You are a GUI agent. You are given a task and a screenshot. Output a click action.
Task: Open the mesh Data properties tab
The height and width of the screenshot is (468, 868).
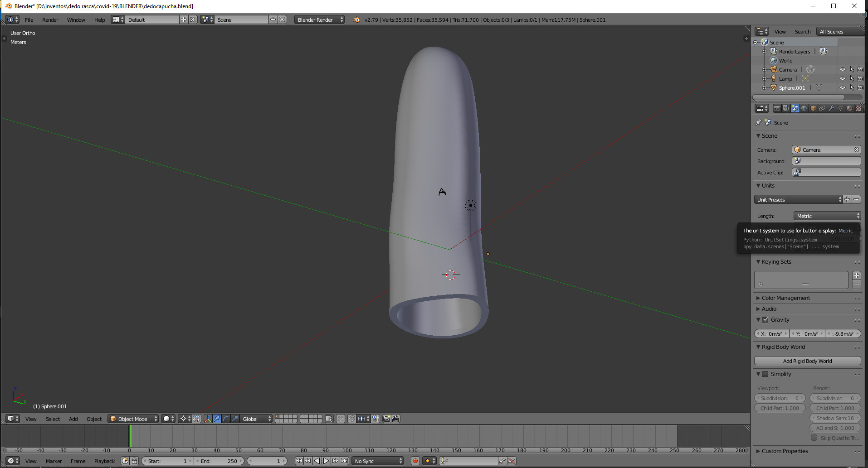(840, 108)
